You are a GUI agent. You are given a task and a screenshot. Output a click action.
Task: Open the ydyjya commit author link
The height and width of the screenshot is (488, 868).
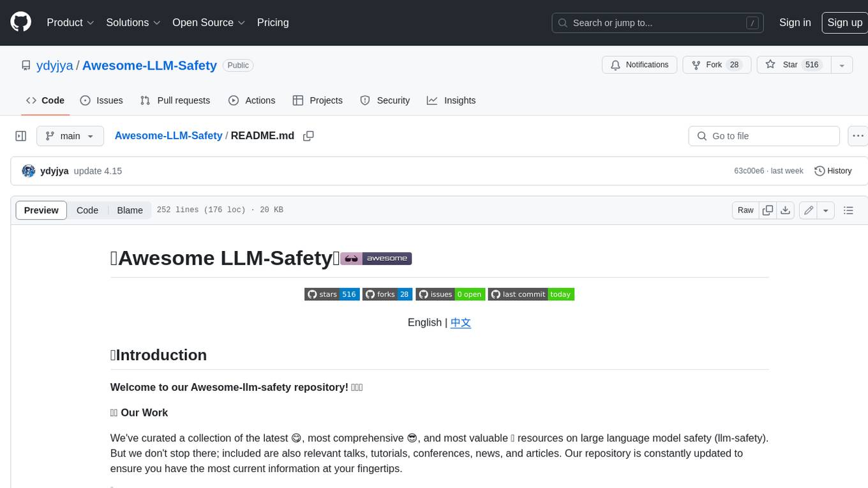coord(54,171)
